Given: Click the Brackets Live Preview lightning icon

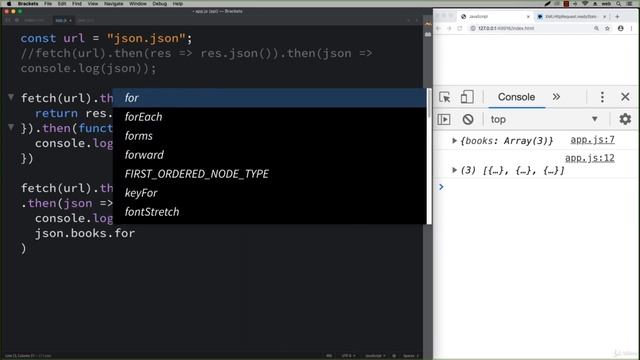Looking at the screenshot, I should (428, 24).
